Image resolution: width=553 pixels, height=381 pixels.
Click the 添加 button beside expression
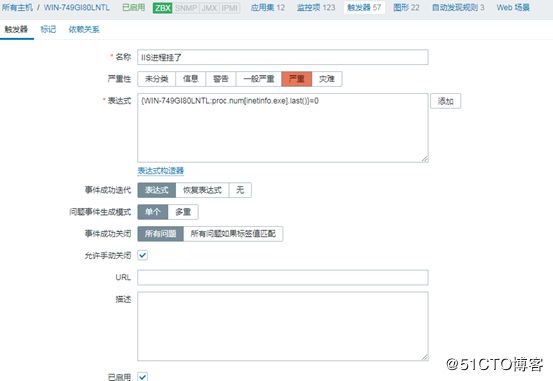click(446, 101)
